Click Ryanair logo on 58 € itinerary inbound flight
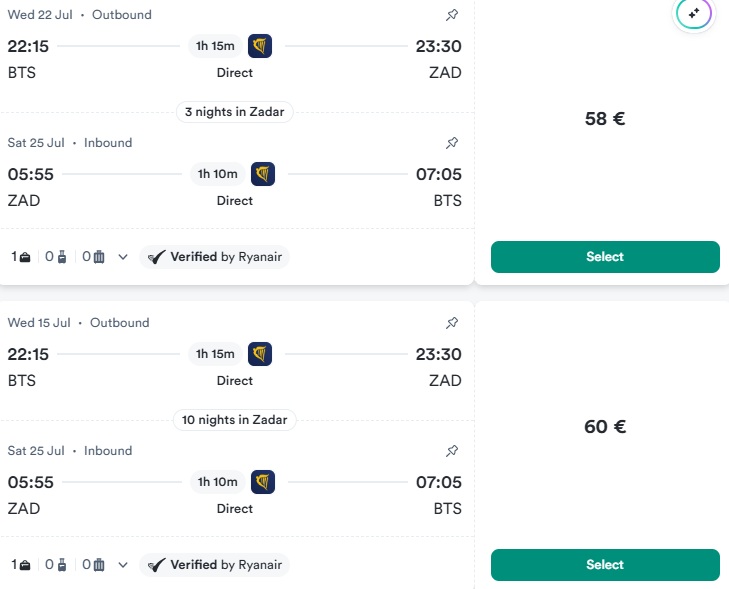The image size is (729, 589). pyautogui.click(x=263, y=174)
